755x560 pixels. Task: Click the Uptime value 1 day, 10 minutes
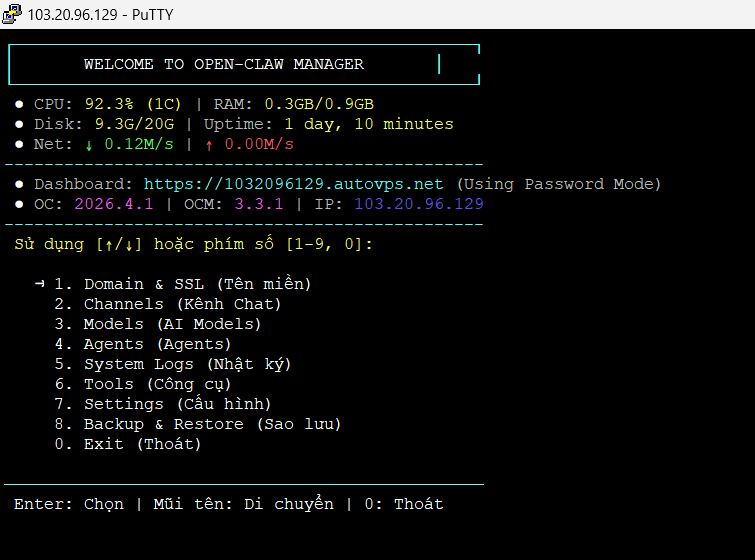[369, 124]
